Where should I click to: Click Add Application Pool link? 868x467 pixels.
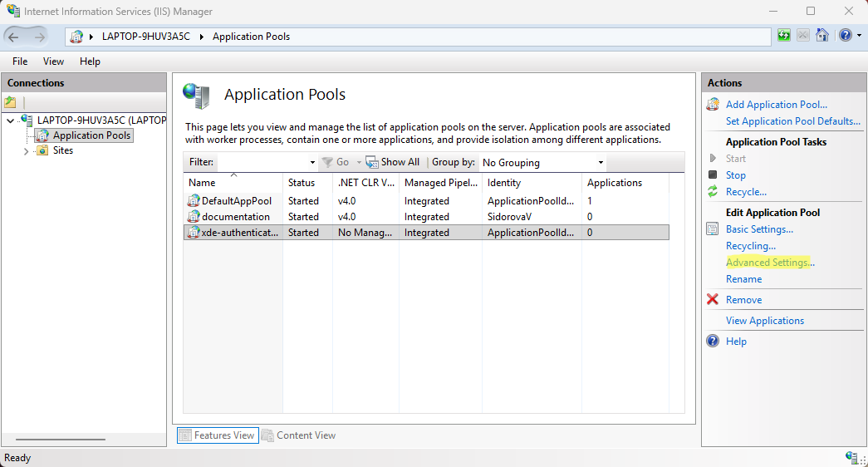[776, 104]
